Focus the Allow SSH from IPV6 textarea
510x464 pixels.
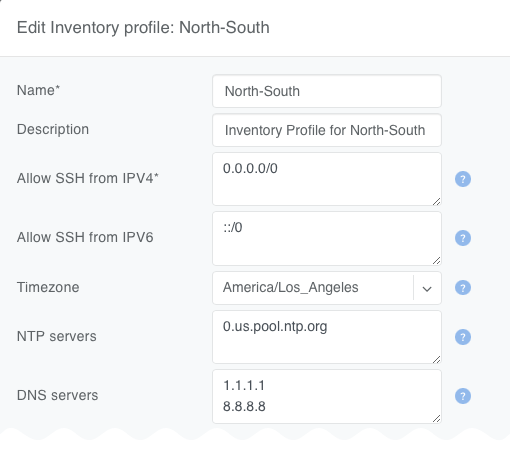coord(327,238)
